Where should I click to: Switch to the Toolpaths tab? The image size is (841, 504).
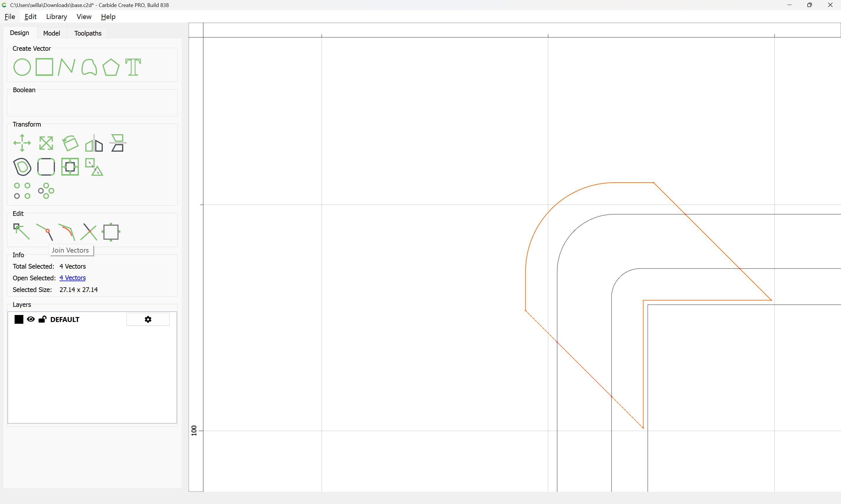coord(88,33)
